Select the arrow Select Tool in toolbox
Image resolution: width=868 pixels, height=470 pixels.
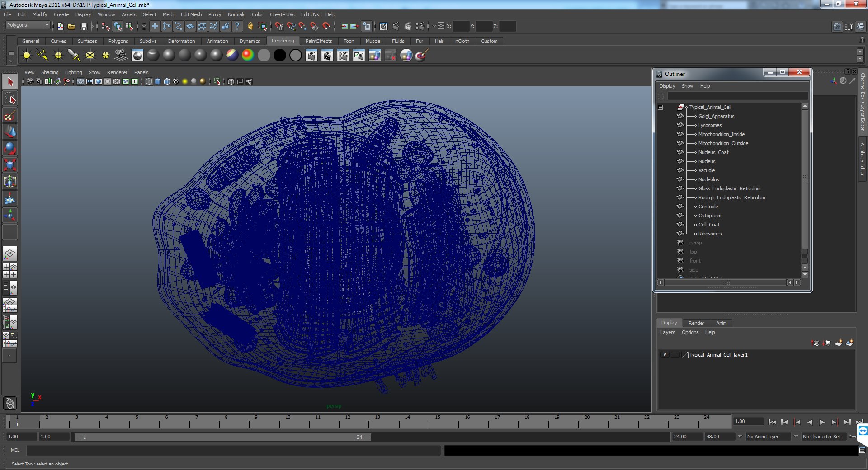tap(10, 82)
